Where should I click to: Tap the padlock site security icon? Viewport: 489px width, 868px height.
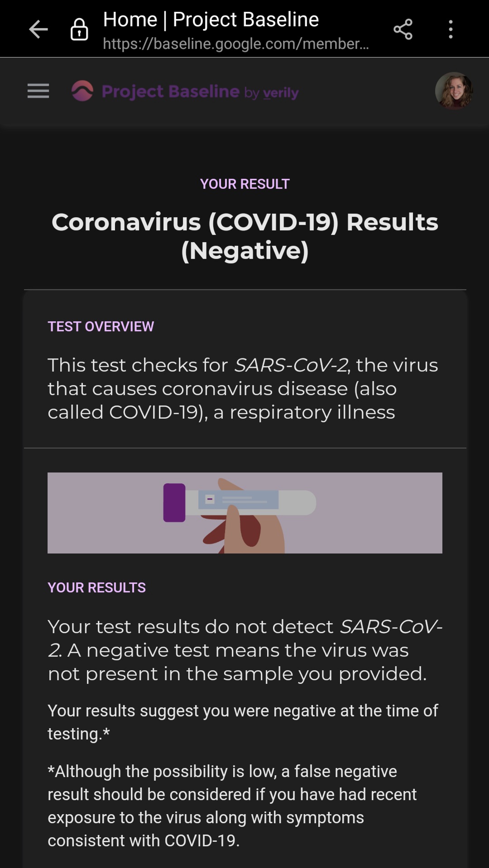click(x=79, y=29)
